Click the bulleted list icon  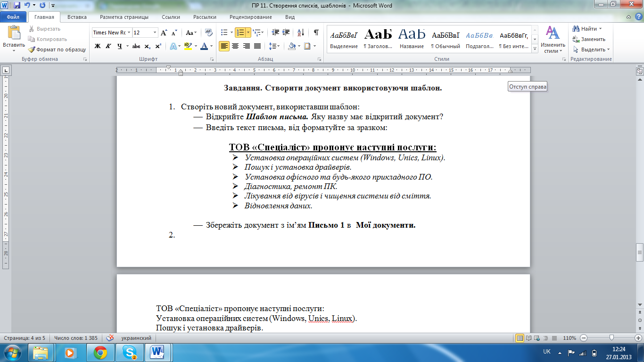coord(224,33)
